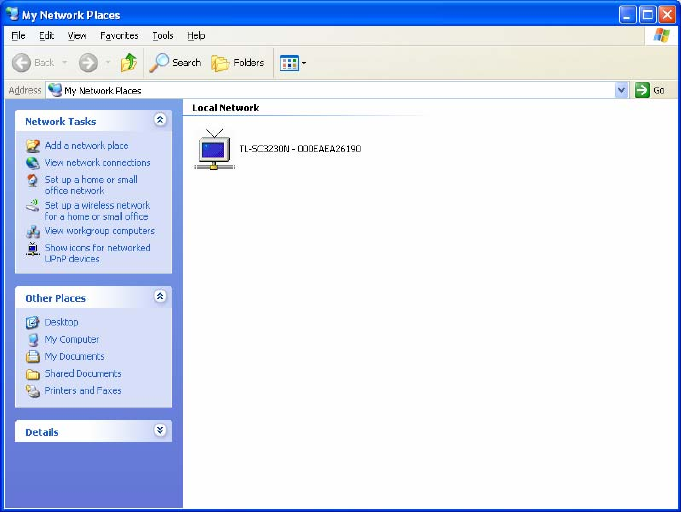Open Search from the toolbar
The width and height of the screenshot is (681, 512).
pos(175,63)
